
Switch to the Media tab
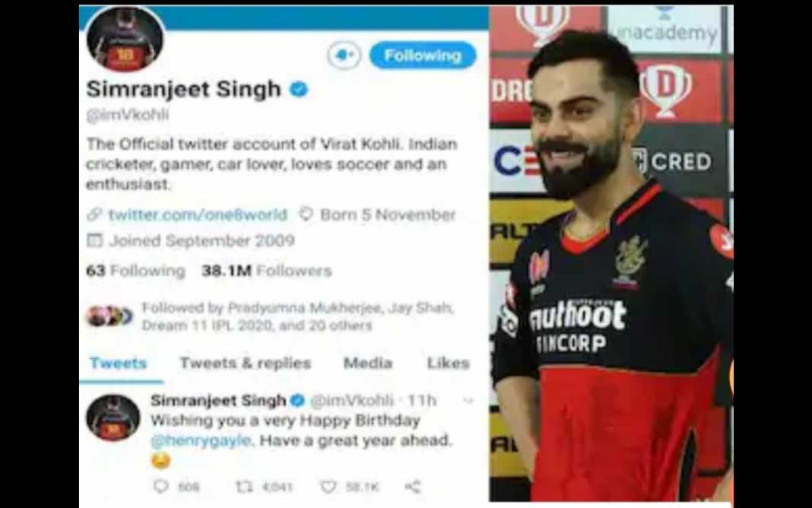tap(368, 363)
